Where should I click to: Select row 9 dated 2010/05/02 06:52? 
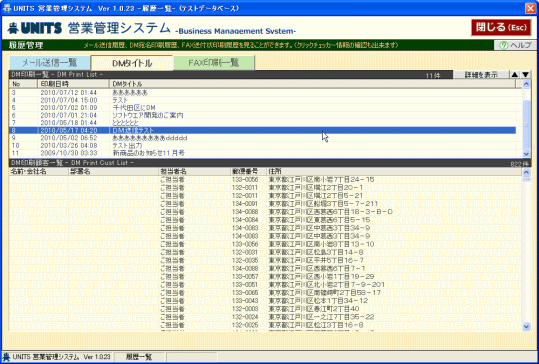coord(263,138)
